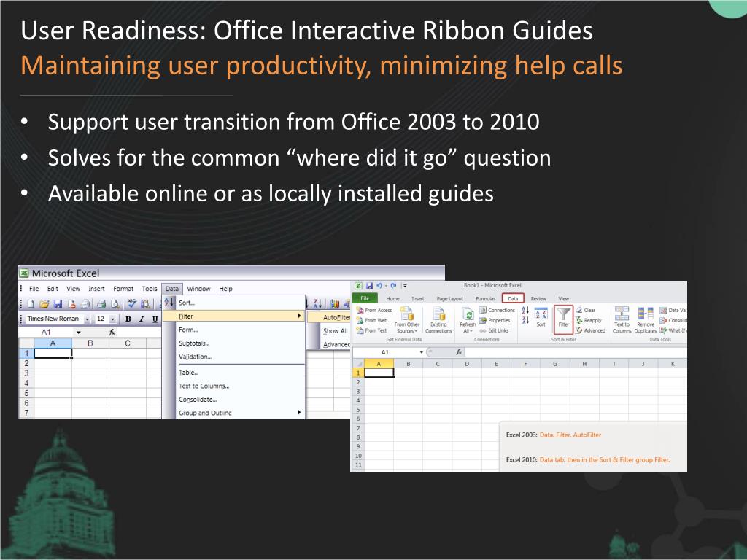Switch to Page Layout tab in Excel 2010

pos(449,298)
